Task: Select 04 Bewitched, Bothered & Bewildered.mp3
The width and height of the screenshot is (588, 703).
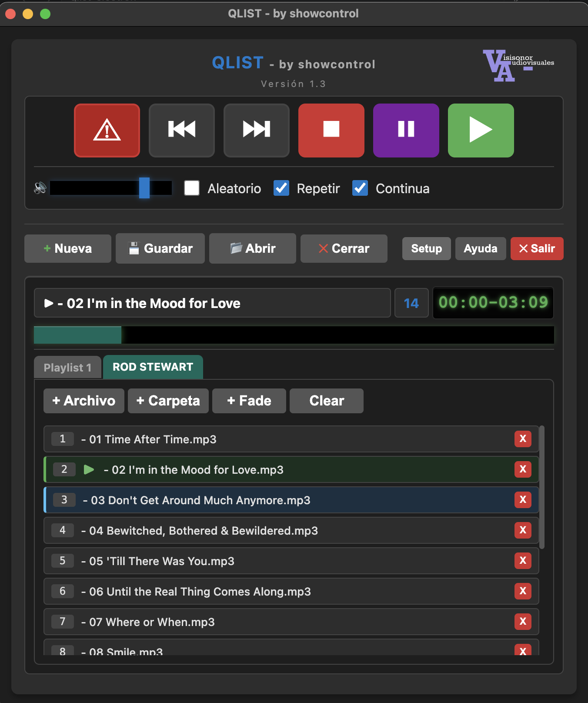Action: pyautogui.click(x=291, y=530)
